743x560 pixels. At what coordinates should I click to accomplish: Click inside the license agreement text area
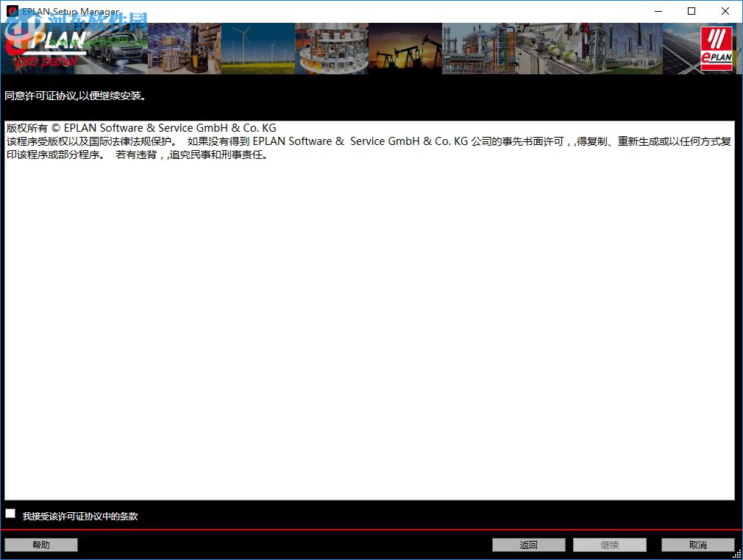[x=368, y=309]
